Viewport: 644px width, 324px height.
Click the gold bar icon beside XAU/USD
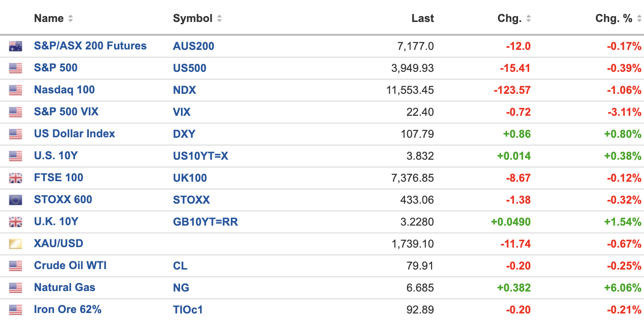(15, 244)
